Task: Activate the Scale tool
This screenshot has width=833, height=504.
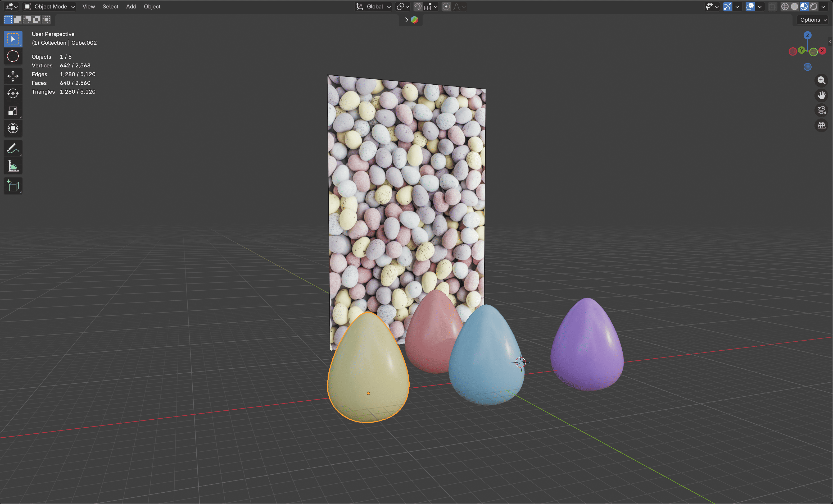Action: (x=13, y=111)
